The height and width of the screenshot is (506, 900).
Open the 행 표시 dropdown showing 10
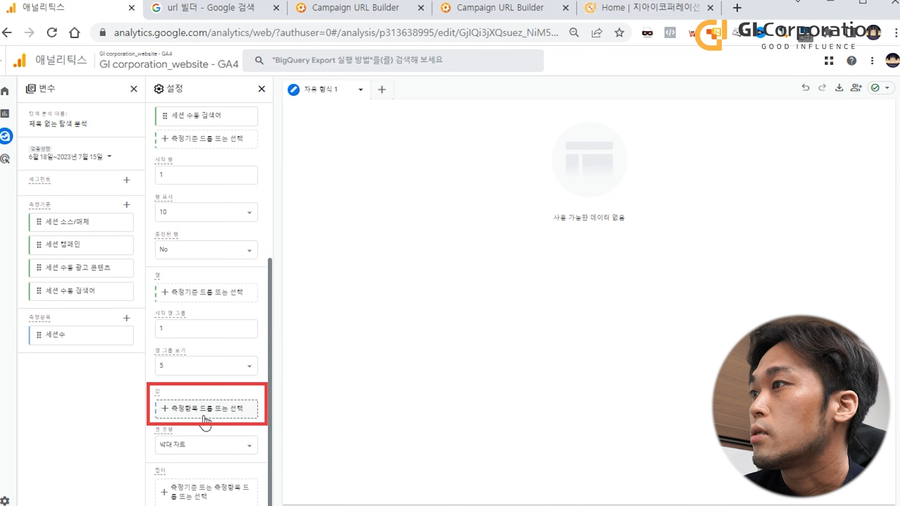pos(206,212)
